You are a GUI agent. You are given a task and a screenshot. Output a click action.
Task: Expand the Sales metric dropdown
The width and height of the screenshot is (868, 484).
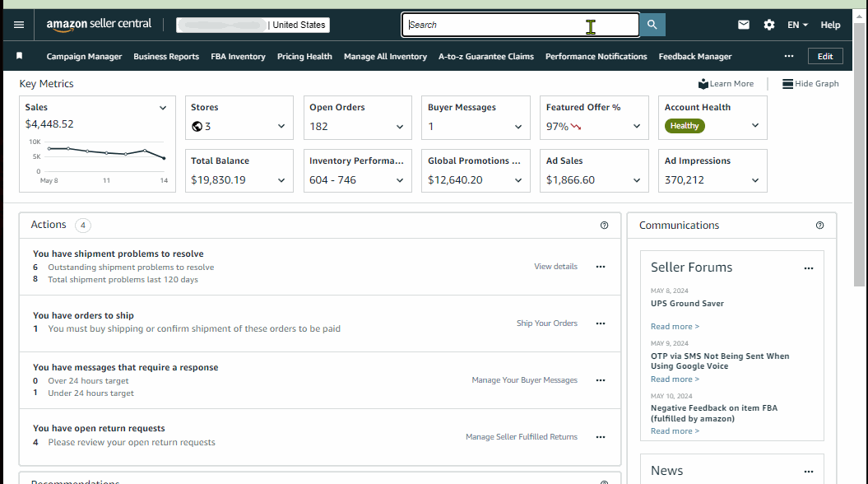point(163,108)
